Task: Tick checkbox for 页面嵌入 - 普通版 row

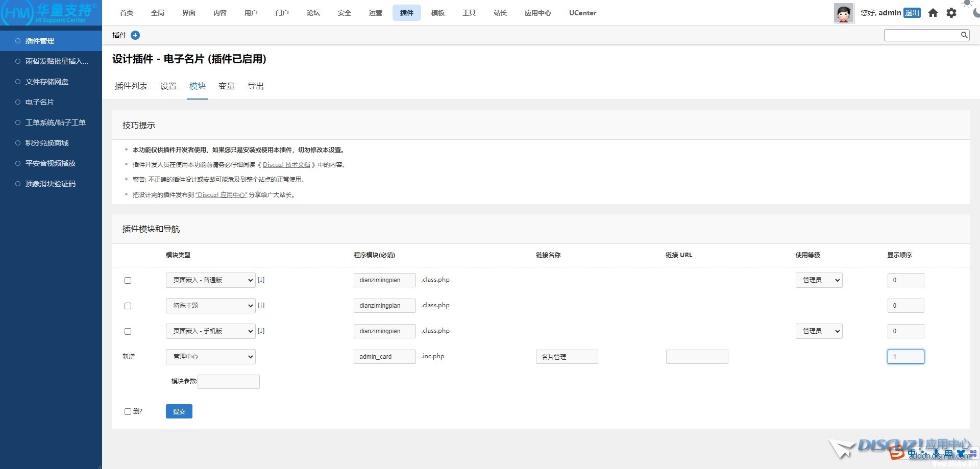Action: coord(128,280)
